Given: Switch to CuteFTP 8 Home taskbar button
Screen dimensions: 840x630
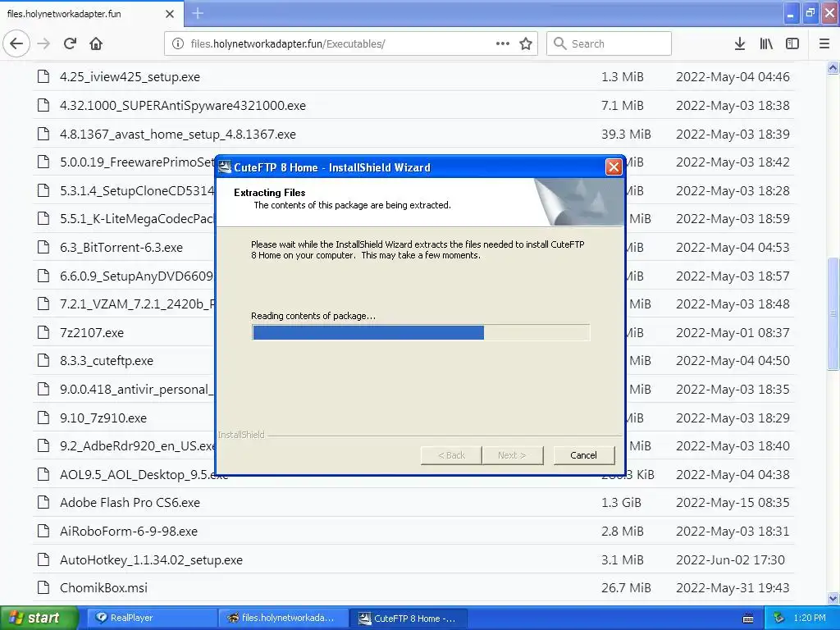Looking at the screenshot, I should tap(409, 619).
